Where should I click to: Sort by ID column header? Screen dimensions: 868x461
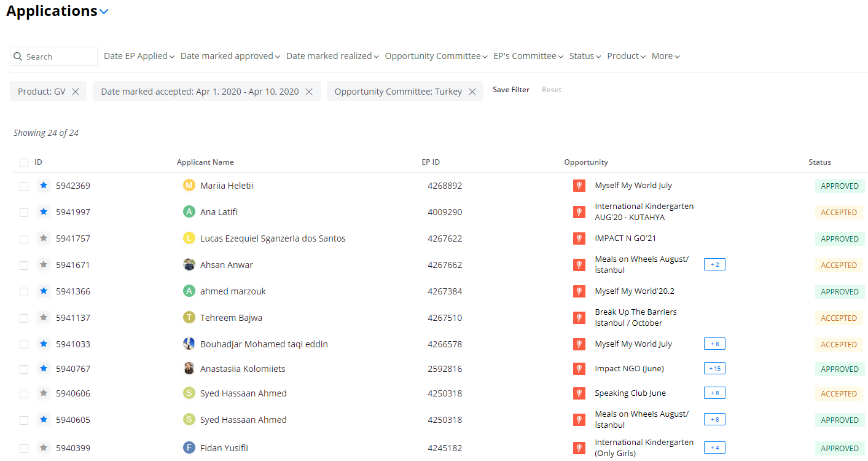tap(38, 162)
